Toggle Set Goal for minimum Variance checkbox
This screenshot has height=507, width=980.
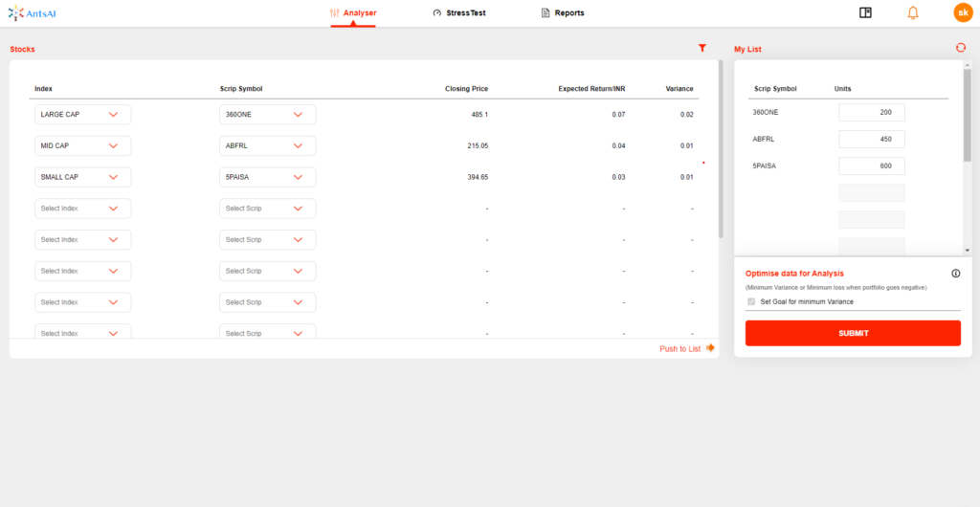pos(751,301)
